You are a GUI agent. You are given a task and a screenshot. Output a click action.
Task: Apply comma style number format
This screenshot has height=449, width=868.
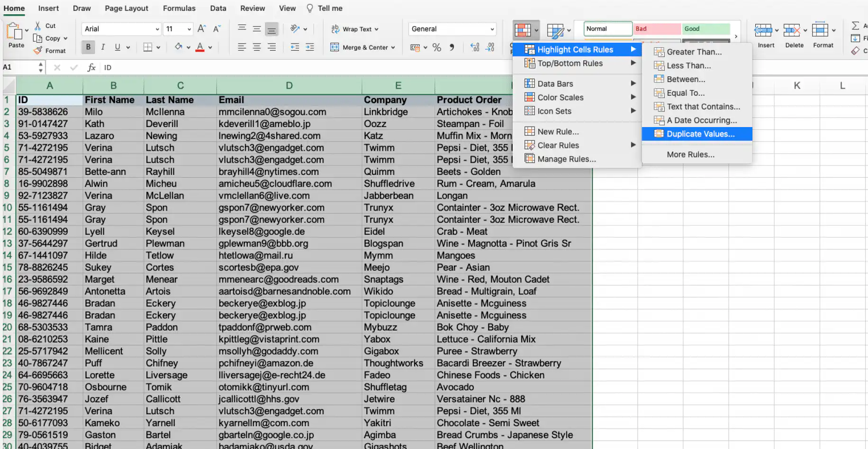(452, 47)
